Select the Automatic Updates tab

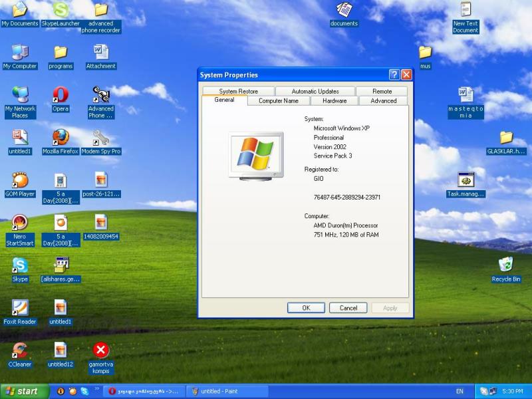click(x=315, y=91)
